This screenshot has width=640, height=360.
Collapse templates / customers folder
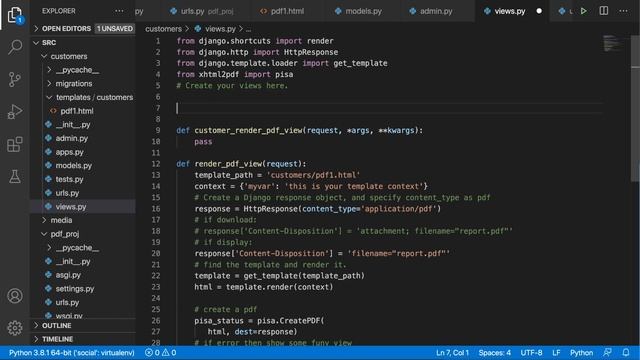94,97
